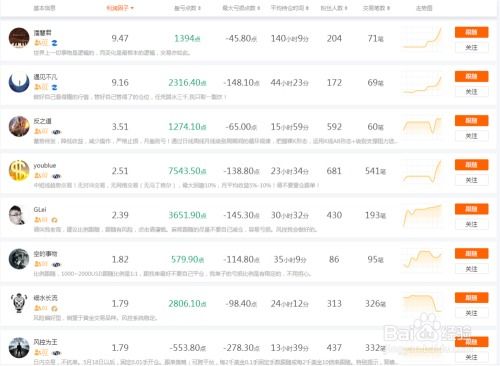Toggle sort on the orange 利润因子 column

(x=120, y=8)
